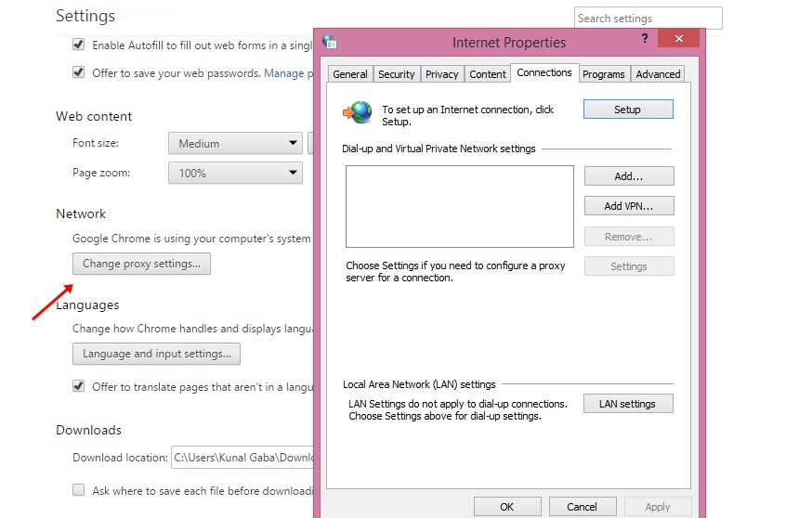
Task: Switch to the Programs tab
Action: 603,74
